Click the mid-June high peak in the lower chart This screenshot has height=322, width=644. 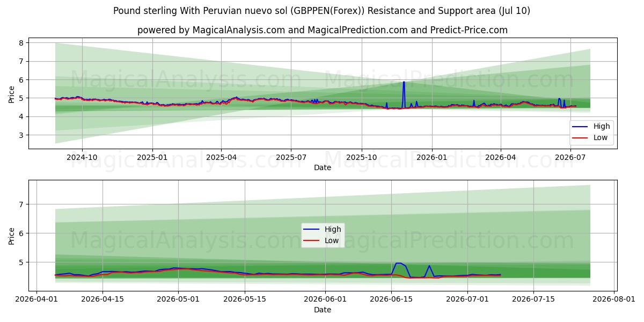399,264
